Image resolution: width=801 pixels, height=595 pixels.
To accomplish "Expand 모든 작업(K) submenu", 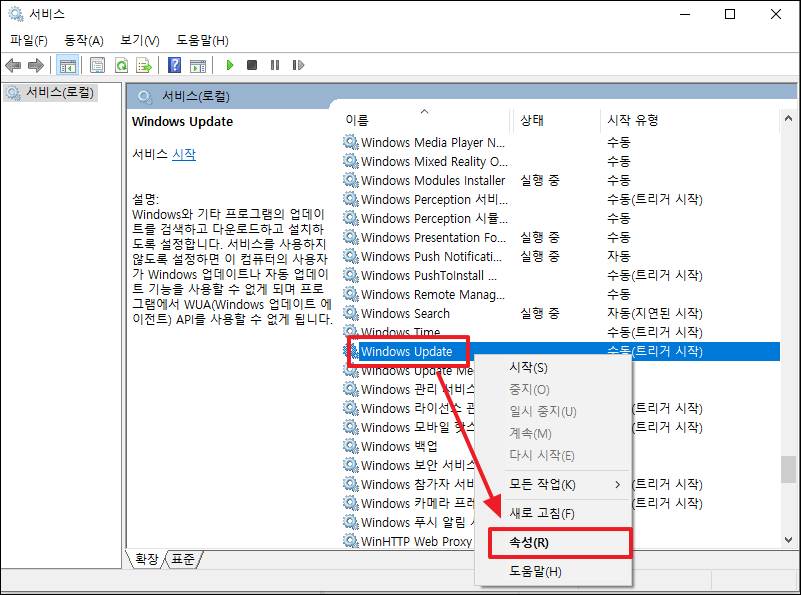I will click(x=554, y=484).
